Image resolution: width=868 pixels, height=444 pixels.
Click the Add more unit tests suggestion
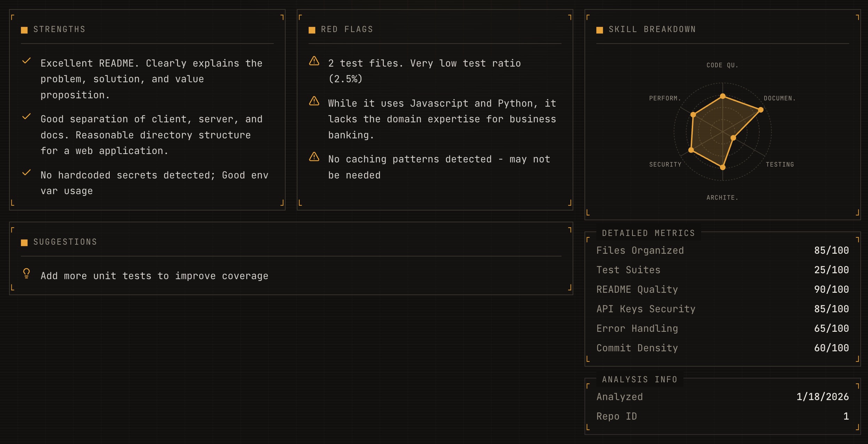coord(154,276)
